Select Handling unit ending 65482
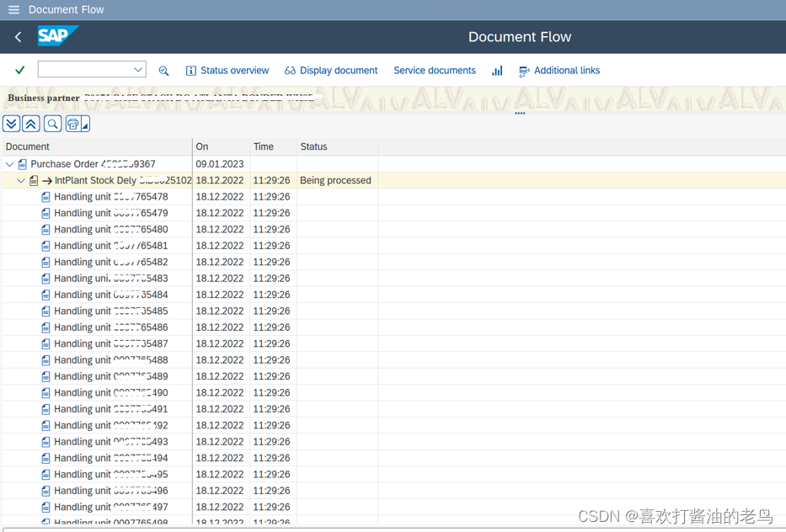 (x=111, y=262)
